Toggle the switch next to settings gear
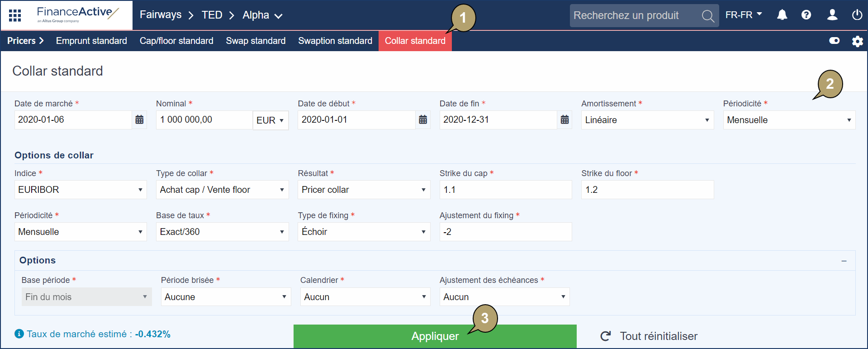 point(834,41)
